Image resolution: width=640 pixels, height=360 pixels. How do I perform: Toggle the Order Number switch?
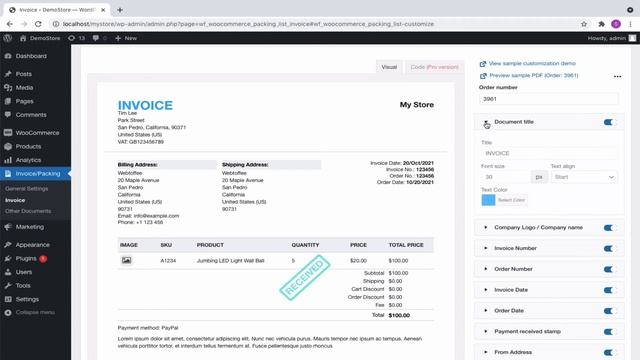(609, 269)
